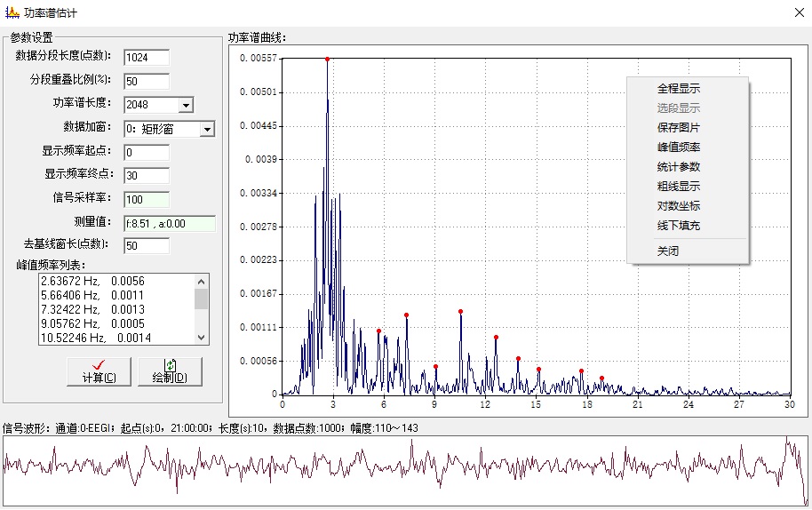Click the red peak marker near 17.7 Hz
812x510 pixels.
pos(582,371)
